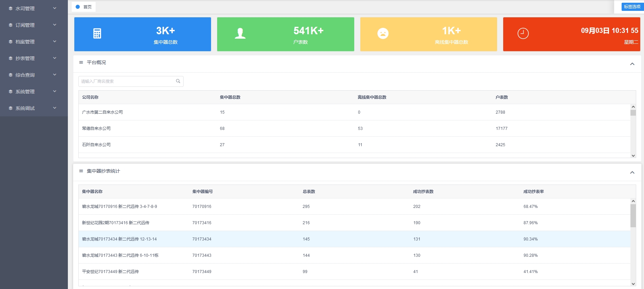Viewport: 644px width, 289px height.
Task: Click the 总表数 column header
Action: (309, 192)
